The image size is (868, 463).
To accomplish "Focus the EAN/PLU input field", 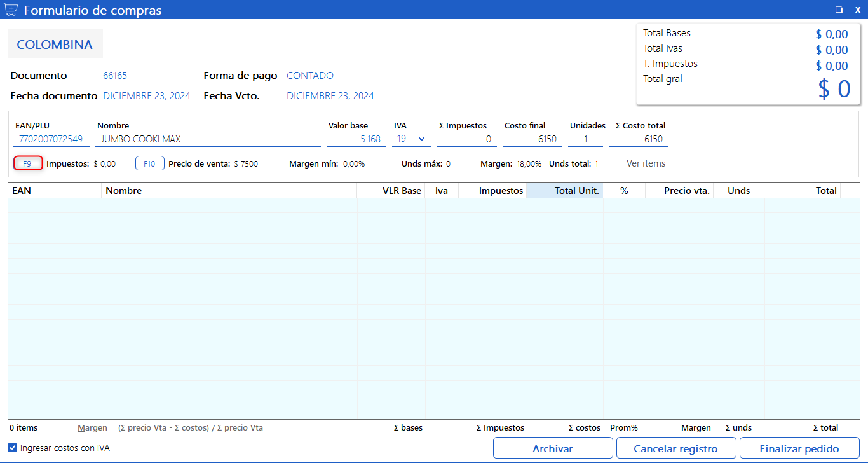I will (51, 139).
